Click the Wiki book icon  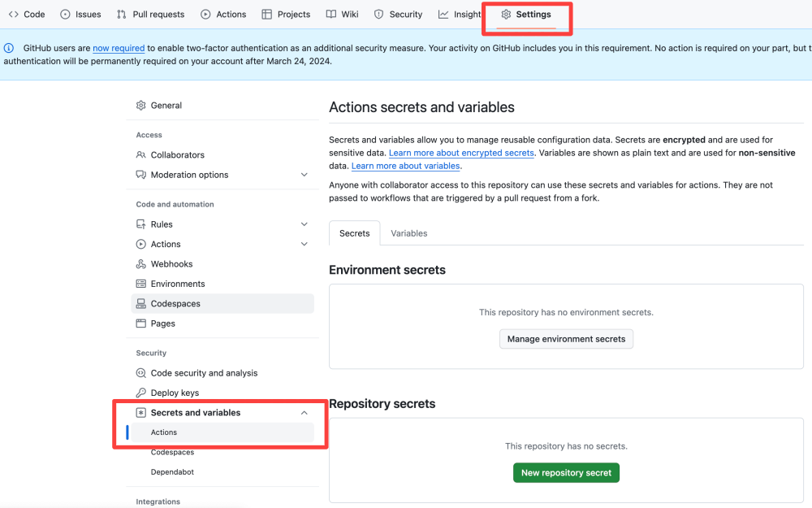pos(331,15)
